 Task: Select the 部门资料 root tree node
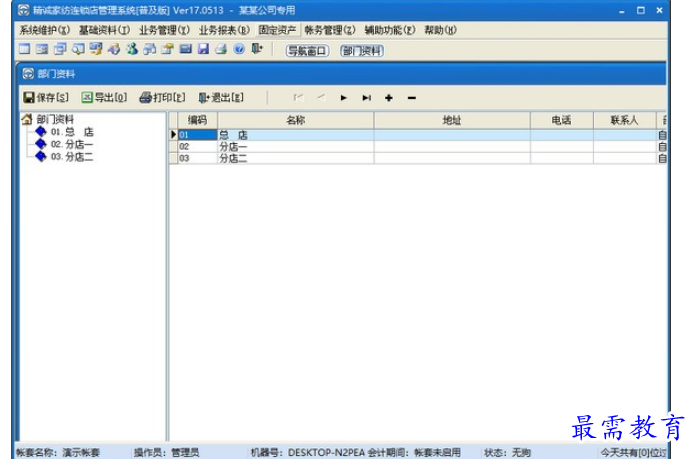click(55, 119)
